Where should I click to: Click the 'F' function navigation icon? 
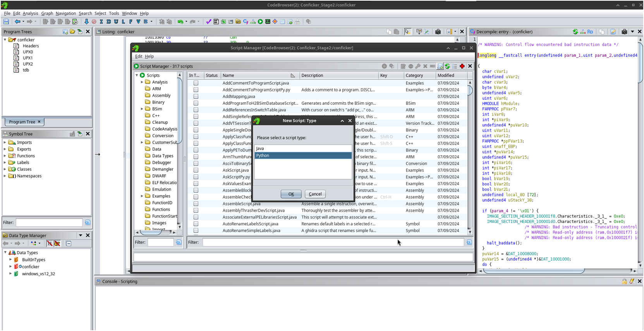(x=131, y=22)
